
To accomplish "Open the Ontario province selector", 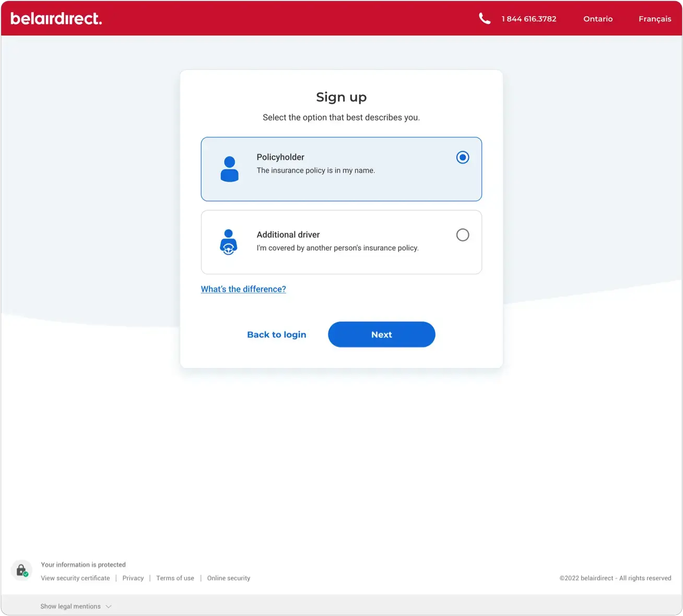I will coord(598,19).
